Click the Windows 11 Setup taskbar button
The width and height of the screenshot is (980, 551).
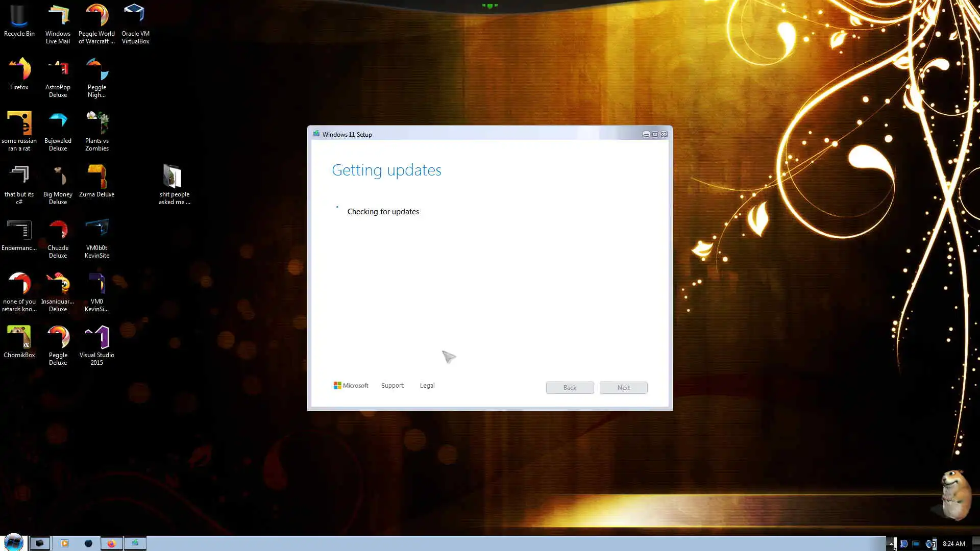coord(135,543)
